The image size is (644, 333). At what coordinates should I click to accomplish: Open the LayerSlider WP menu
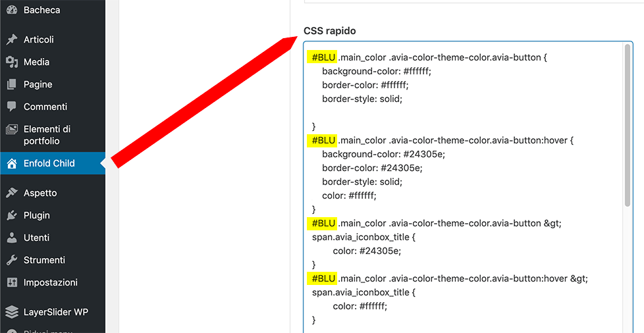(53, 312)
